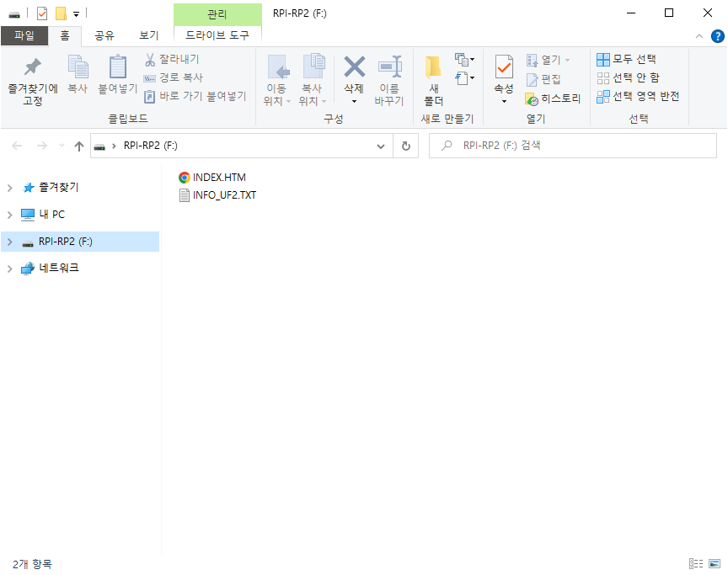Open the new item dropdown icon

pyautogui.click(x=464, y=60)
